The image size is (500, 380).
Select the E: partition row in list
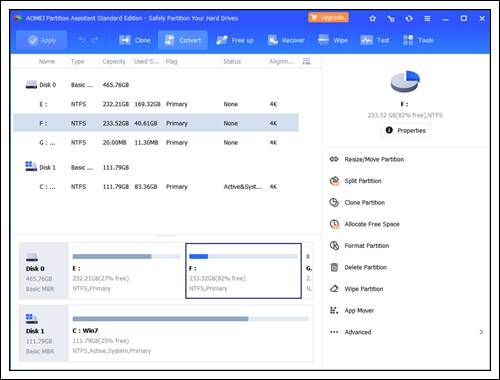156,104
